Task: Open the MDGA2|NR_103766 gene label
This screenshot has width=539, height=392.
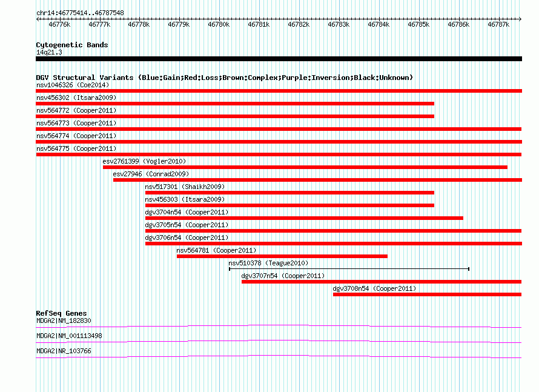Action: [x=64, y=351]
